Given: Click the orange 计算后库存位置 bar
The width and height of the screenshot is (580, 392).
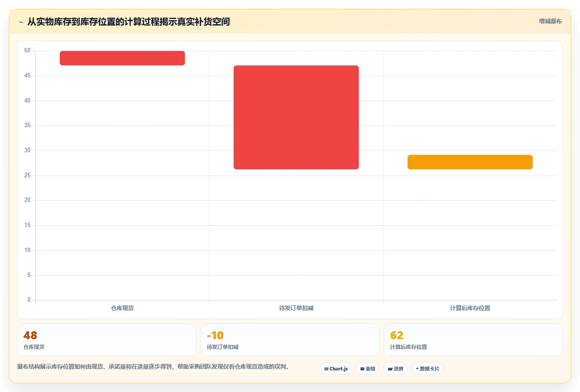Looking at the screenshot, I should [x=470, y=162].
